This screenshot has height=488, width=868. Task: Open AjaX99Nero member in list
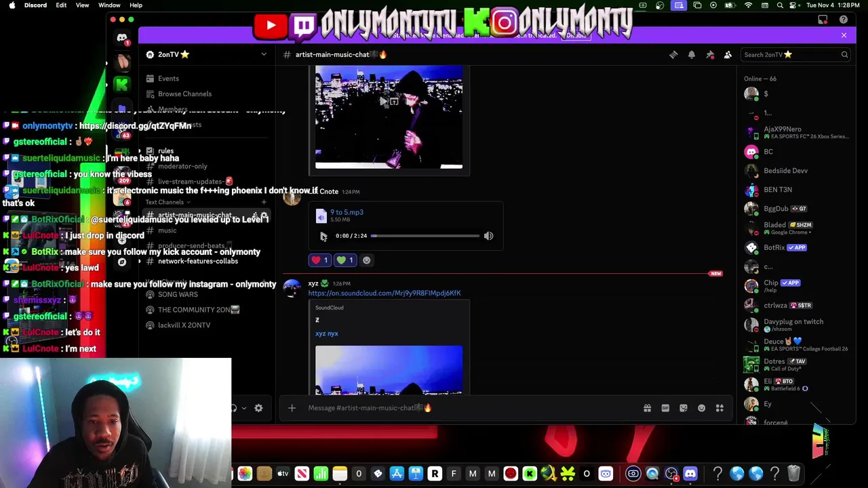pos(795,132)
